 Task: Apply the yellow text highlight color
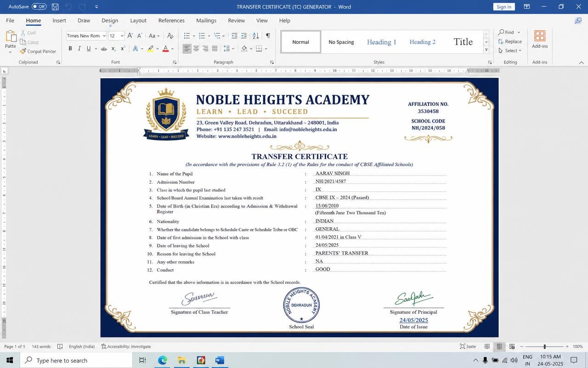pos(150,48)
